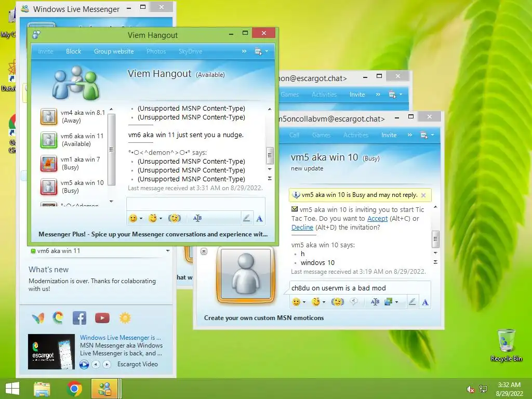Dismiss the Busy notification bar

tap(423, 195)
